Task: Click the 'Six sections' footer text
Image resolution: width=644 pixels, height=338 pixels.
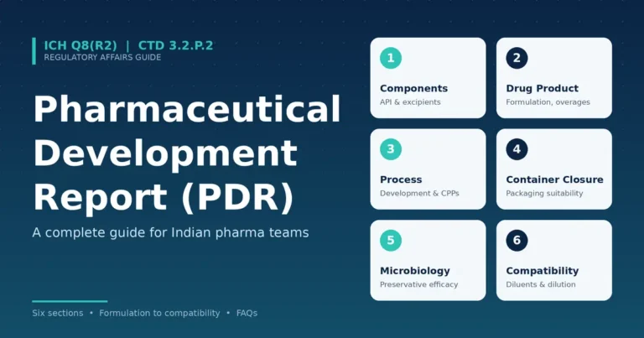Action: pyautogui.click(x=58, y=313)
